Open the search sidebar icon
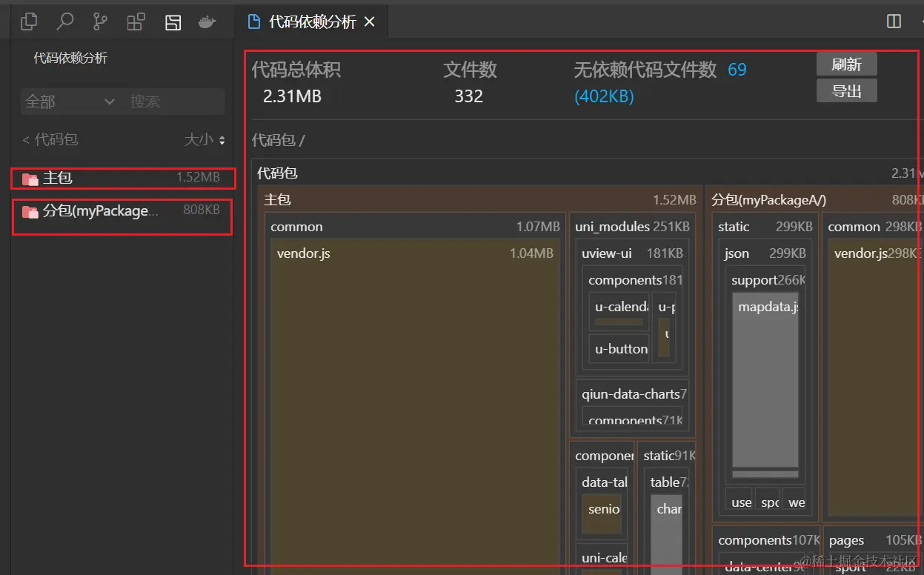The image size is (924, 575). [65, 21]
